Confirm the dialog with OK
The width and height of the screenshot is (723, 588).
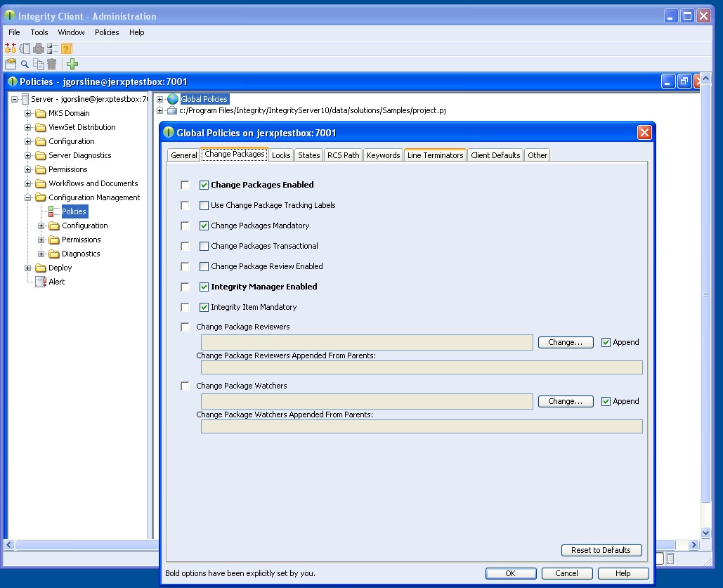pos(510,573)
